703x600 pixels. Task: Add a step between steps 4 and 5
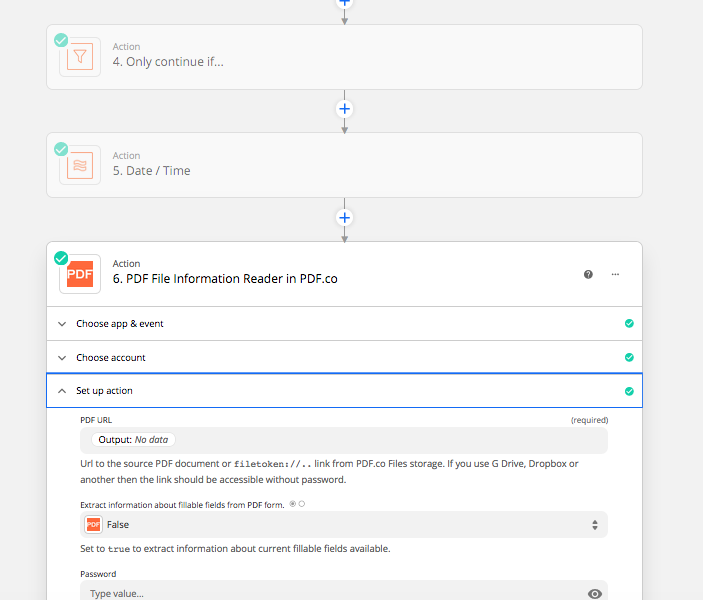[x=344, y=109]
